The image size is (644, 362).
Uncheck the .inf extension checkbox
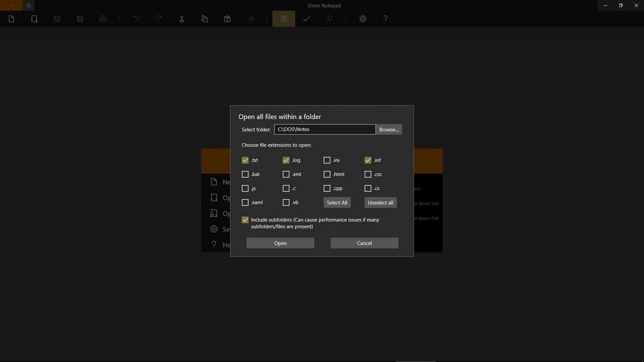368,160
